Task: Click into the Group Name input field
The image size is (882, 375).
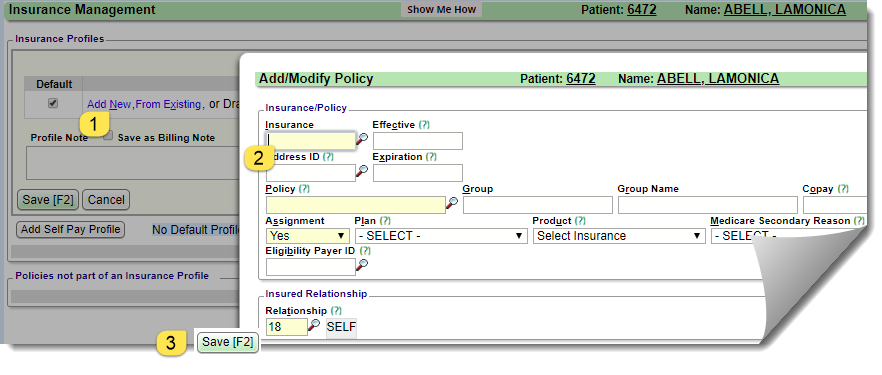Action: point(708,205)
